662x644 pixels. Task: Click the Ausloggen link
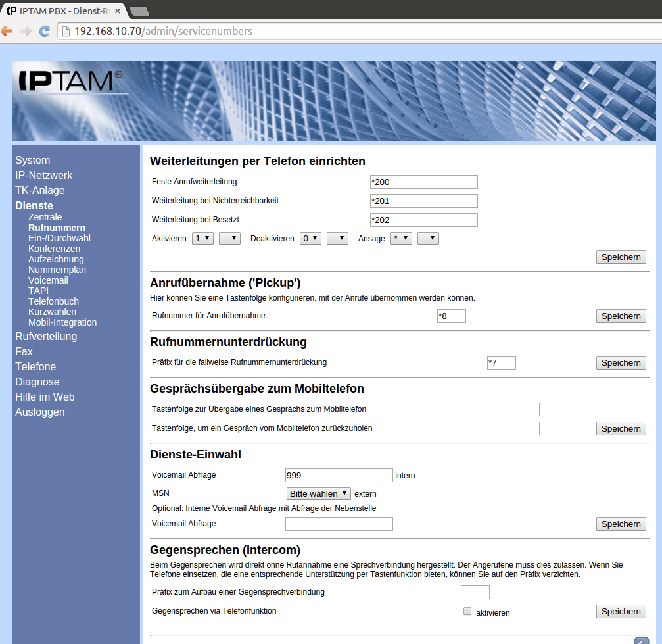[40, 412]
